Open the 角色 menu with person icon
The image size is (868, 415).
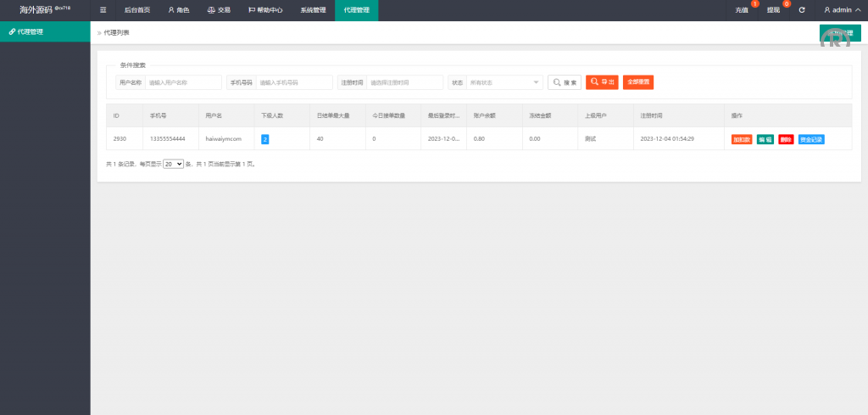pyautogui.click(x=180, y=10)
